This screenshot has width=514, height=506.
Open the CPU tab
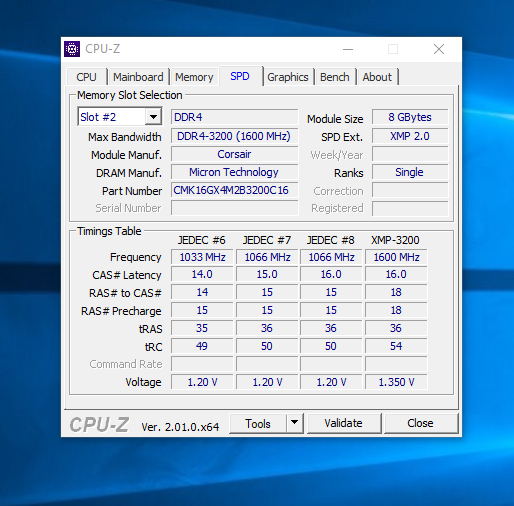(x=87, y=77)
